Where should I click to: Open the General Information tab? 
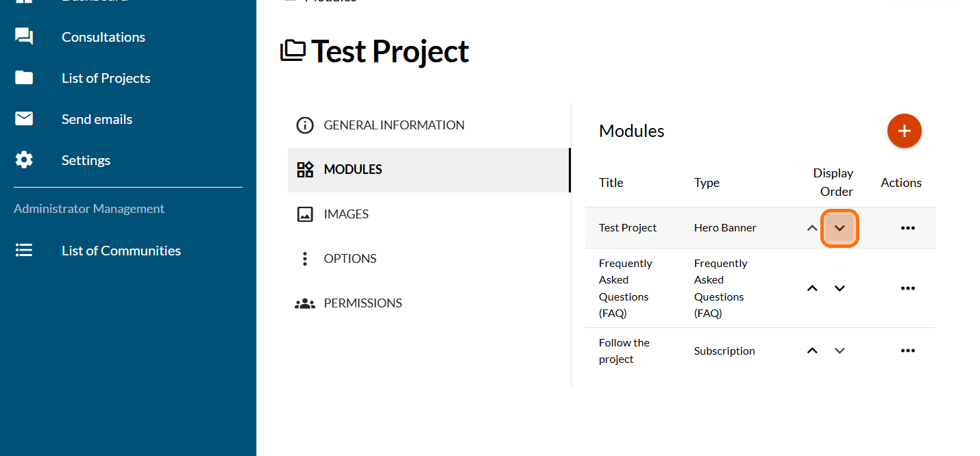(x=393, y=125)
